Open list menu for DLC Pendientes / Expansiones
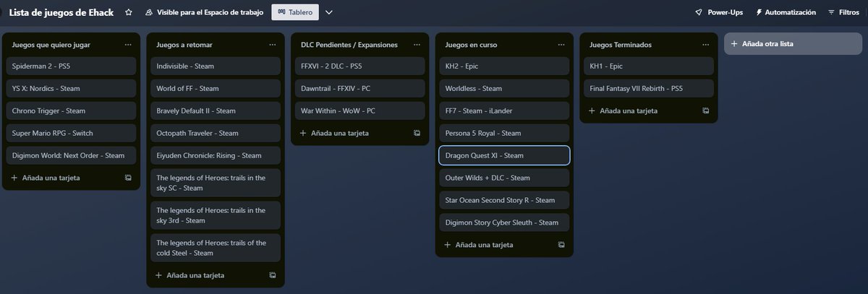The width and height of the screenshot is (868, 294). tap(417, 45)
